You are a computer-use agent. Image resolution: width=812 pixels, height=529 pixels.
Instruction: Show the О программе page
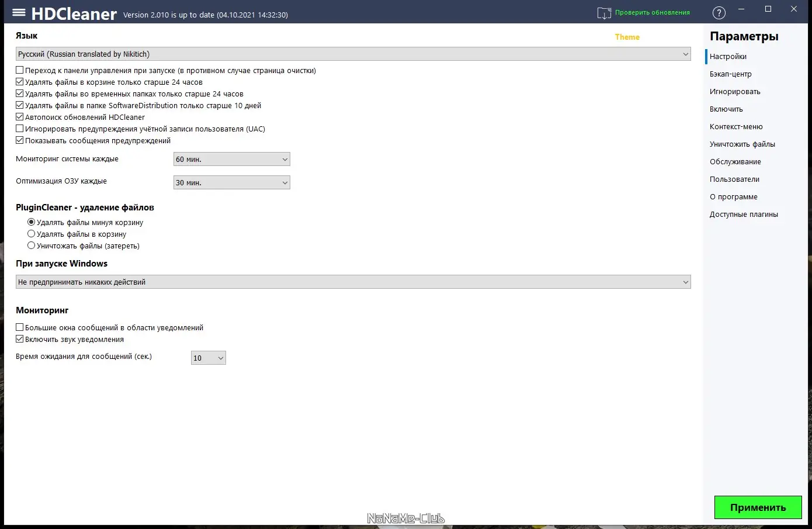pyautogui.click(x=734, y=197)
